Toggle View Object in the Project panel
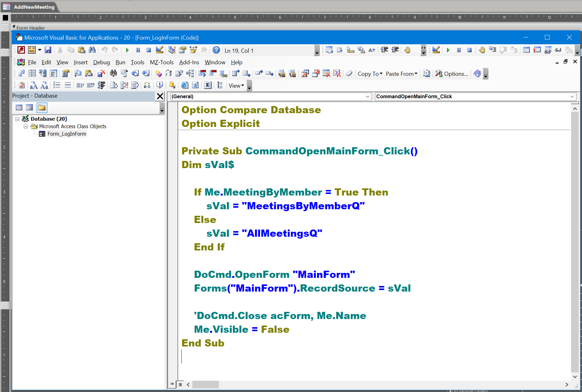Viewport: 582px width, 392px height. pos(29,108)
